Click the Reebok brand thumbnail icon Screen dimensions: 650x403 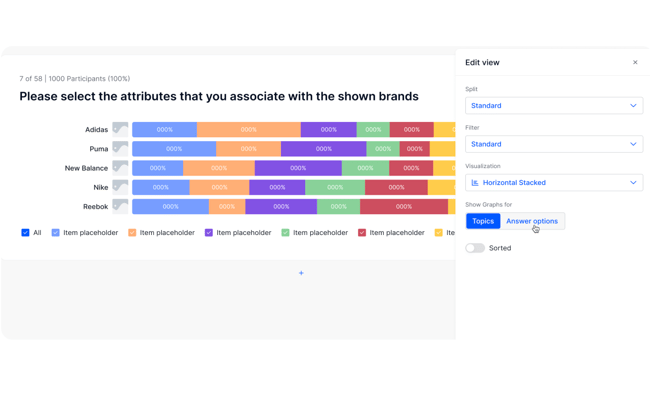[x=120, y=206]
